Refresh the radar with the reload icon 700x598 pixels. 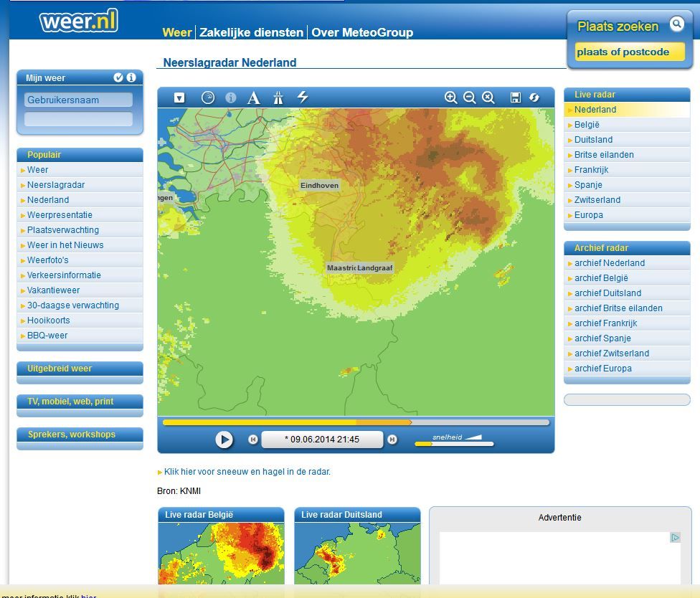point(534,98)
